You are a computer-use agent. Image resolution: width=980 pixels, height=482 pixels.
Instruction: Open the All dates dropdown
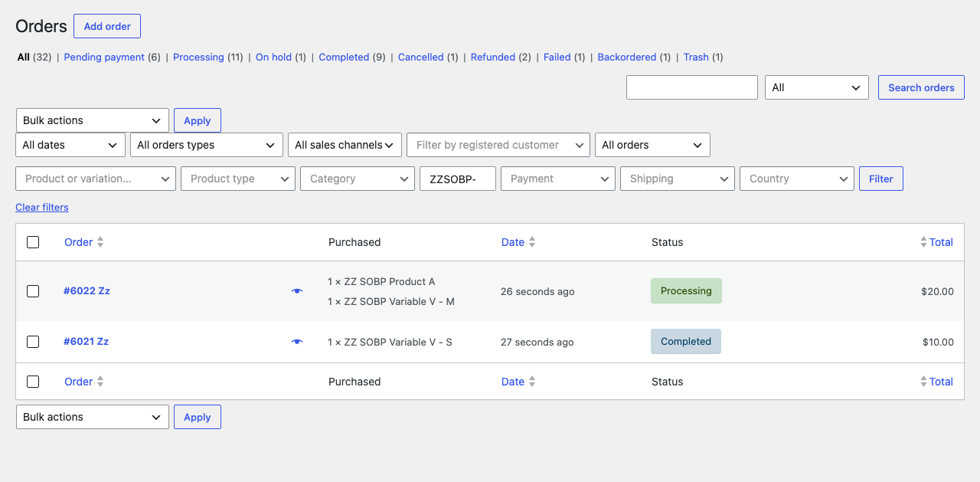click(x=70, y=145)
